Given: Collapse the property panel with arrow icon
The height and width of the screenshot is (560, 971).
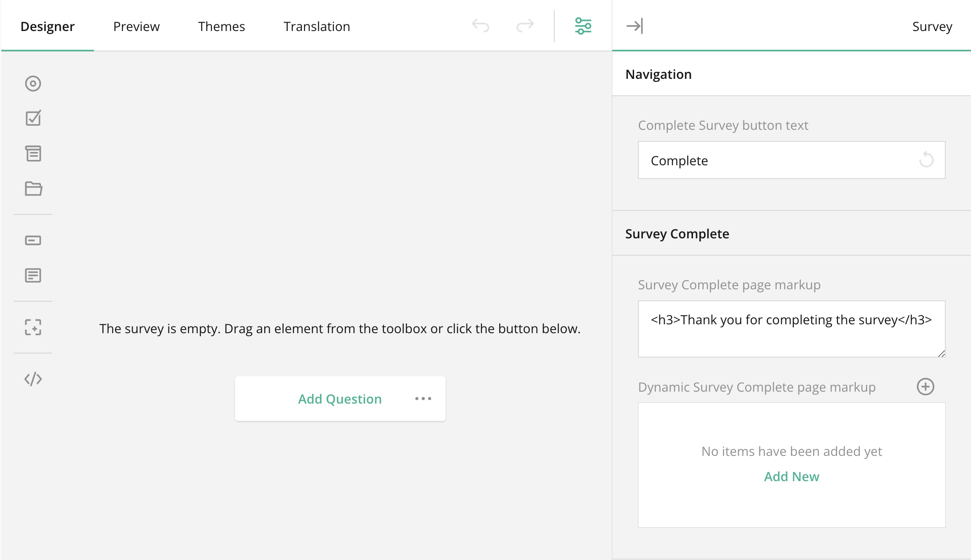Looking at the screenshot, I should click(634, 26).
